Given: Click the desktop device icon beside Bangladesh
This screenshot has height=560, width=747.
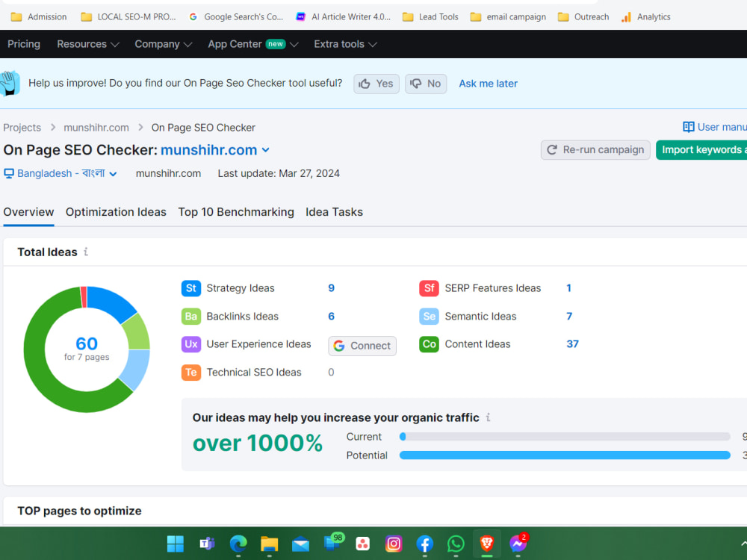Looking at the screenshot, I should pos(9,173).
